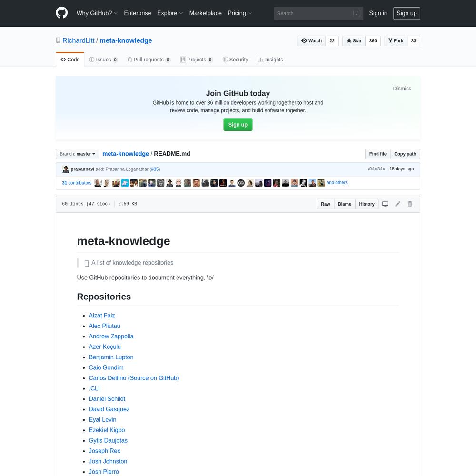This screenshot has width=476, height=476.
Task: Click the pencil edit file icon
Action: [x=397, y=204]
